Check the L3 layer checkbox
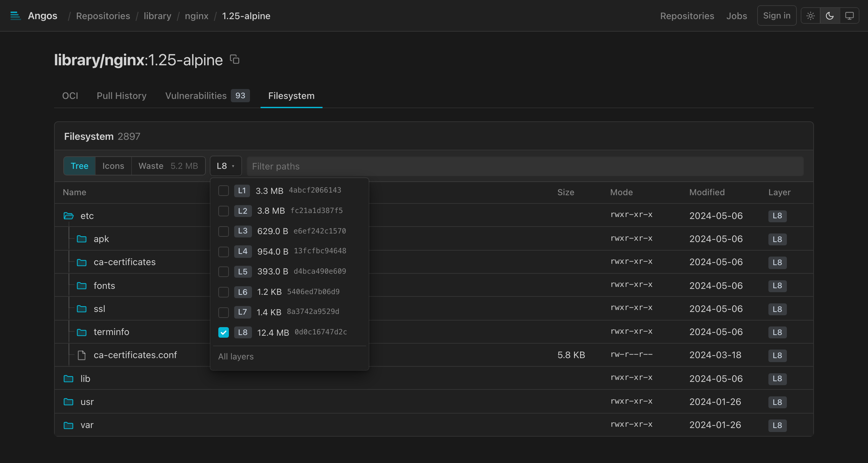Image resolution: width=868 pixels, height=463 pixels. tap(223, 231)
